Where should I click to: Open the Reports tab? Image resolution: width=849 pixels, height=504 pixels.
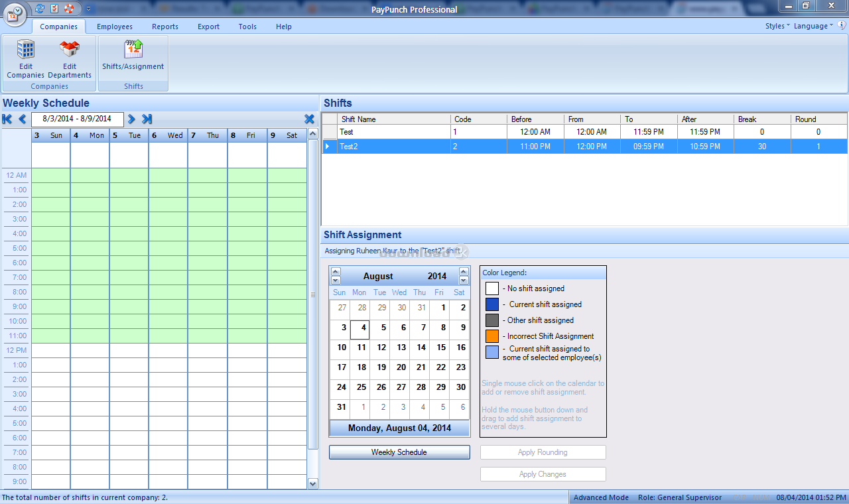165,27
